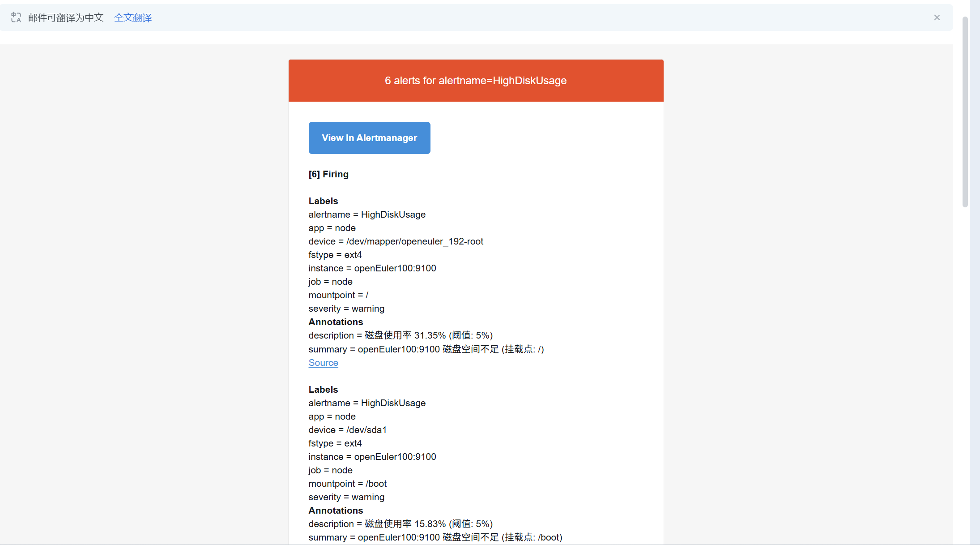Click the /dev/sda1 device line
This screenshot has width=980, height=545.
coord(347,430)
